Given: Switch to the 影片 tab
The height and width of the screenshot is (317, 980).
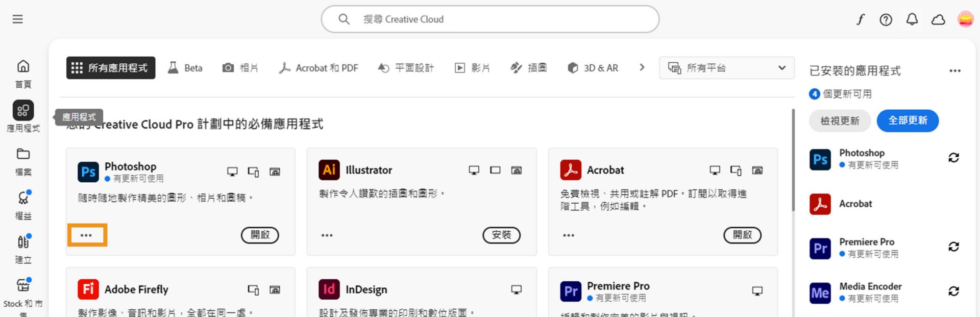Looking at the screenshot, I should tap(472, 68).
